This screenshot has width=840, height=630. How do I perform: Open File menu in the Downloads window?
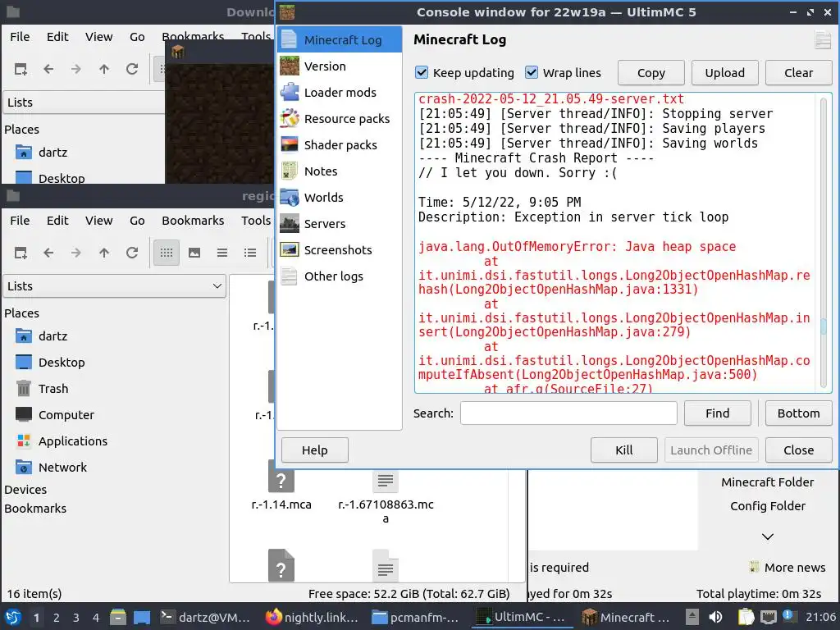click(x=20, y=36)
